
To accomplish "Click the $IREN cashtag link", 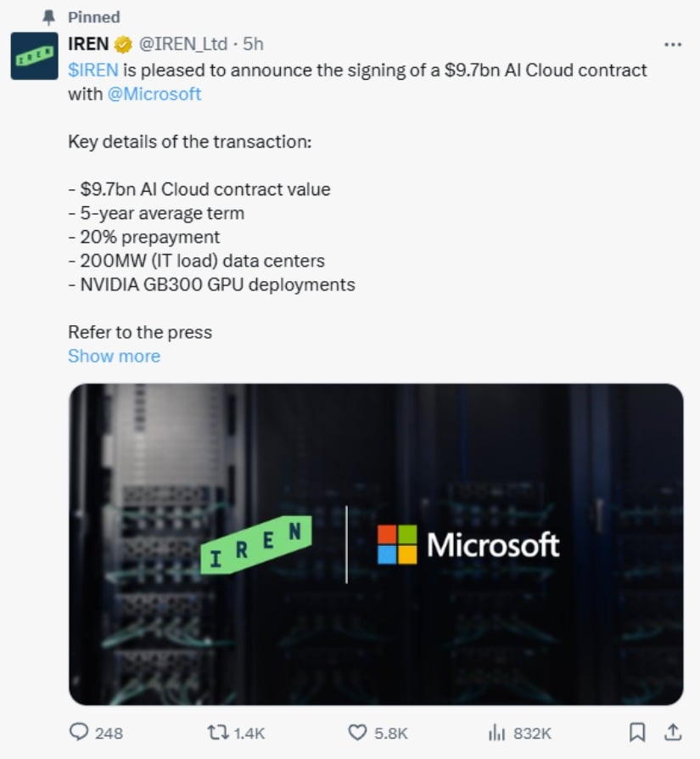I will (x=92, y=70).
